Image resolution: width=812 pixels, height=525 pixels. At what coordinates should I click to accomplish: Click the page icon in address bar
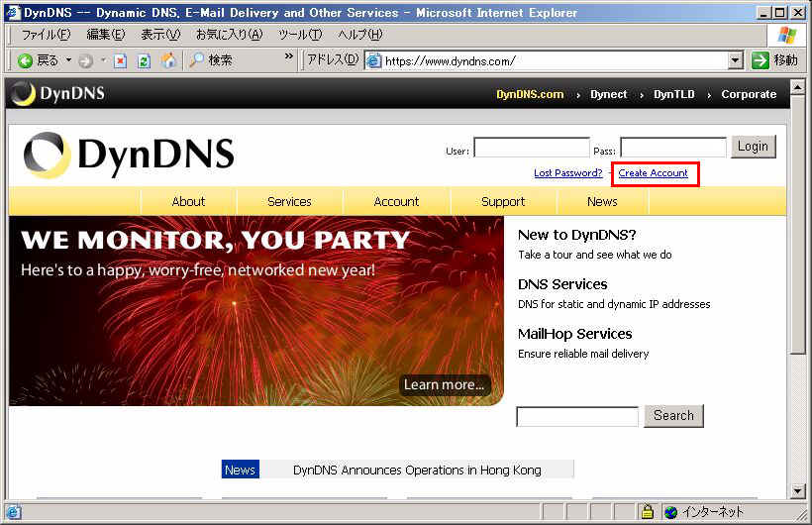(373, 61)
